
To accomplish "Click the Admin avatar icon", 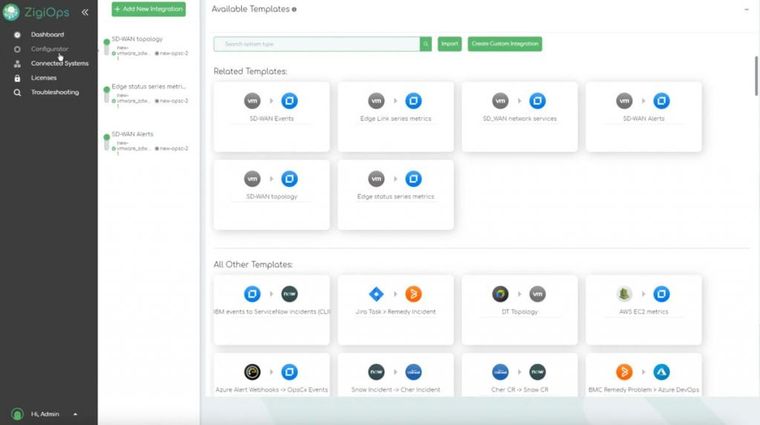I will 17,414.
